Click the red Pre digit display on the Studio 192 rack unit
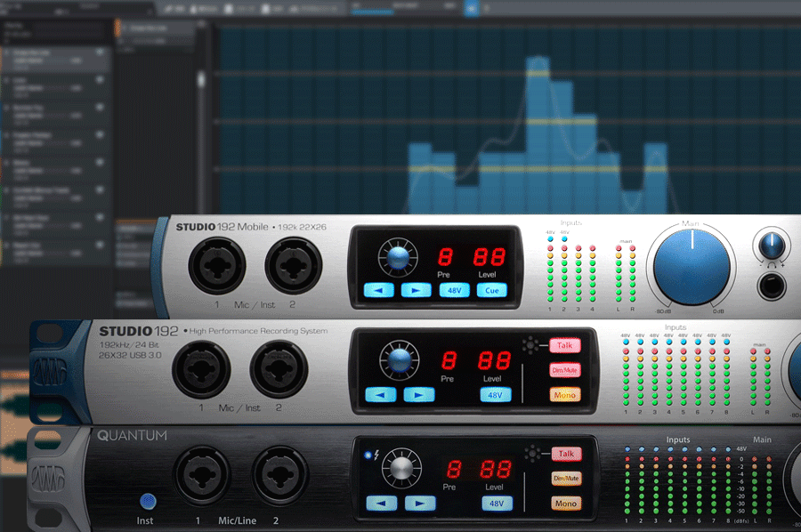Image resolution: width=801 pixels, height=532 pixels. [449, 360]
